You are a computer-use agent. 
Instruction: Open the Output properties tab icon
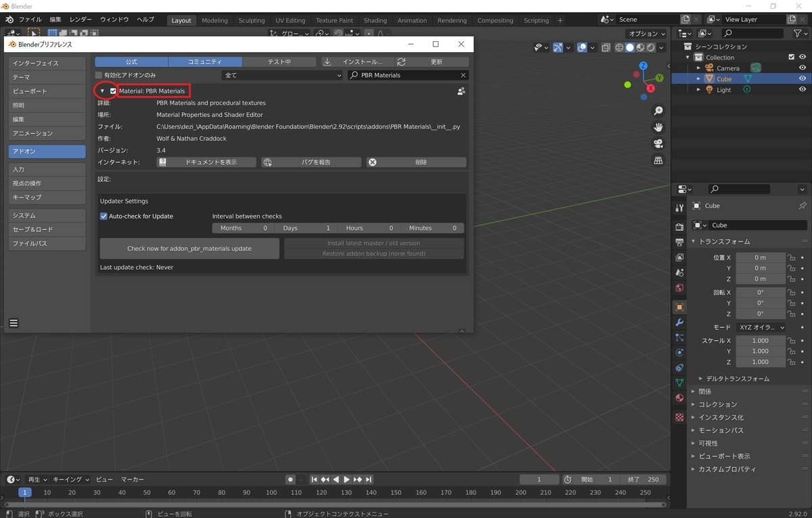pos(679,242)
